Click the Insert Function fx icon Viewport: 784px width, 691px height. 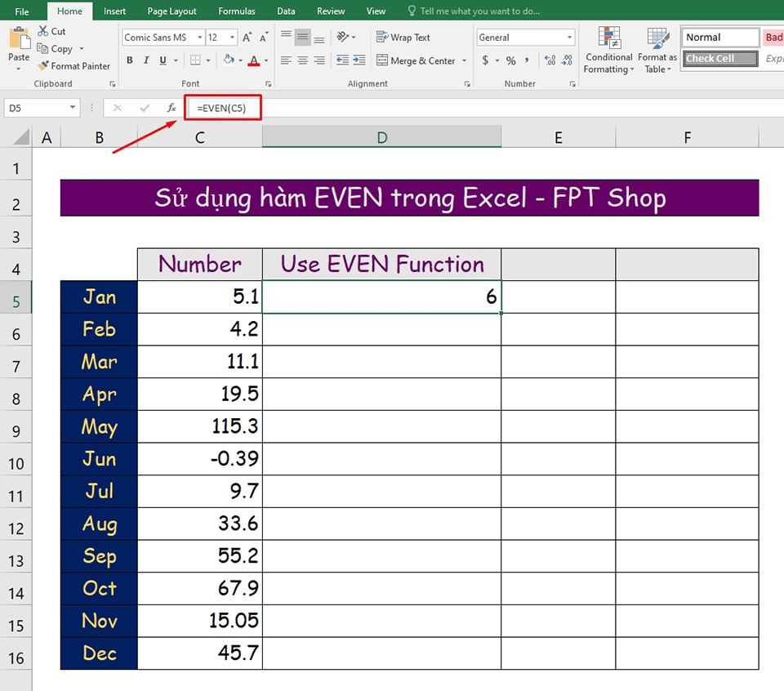[171, 108]
